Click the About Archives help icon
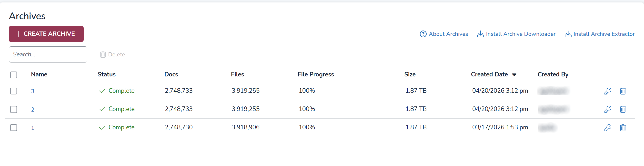The width and height of the screenshot is (644, 166). pyautogui.click(x=423, y=34)
